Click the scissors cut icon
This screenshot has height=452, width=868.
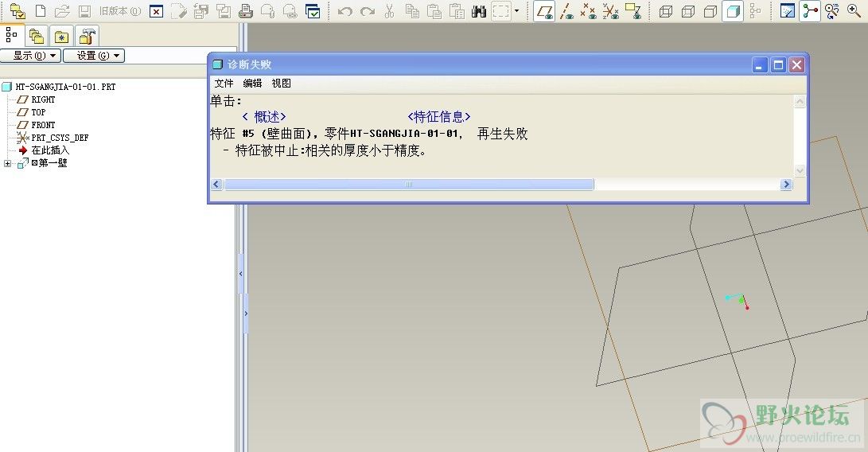click(x=390, y=11)
